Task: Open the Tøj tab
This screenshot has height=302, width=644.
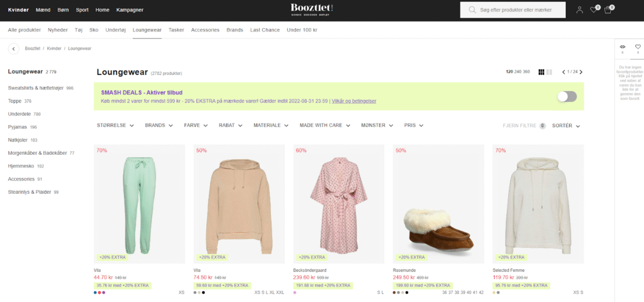Action: coord(79,30)
